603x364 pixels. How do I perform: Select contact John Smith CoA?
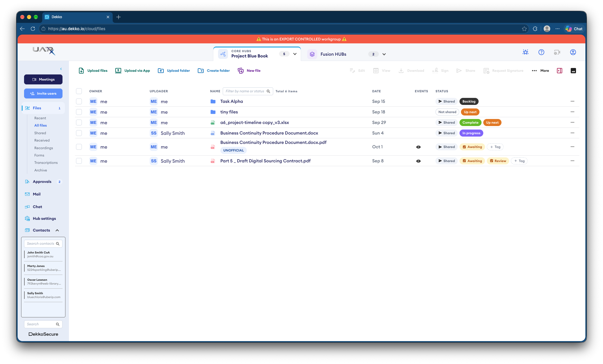(x=43, y=254)
